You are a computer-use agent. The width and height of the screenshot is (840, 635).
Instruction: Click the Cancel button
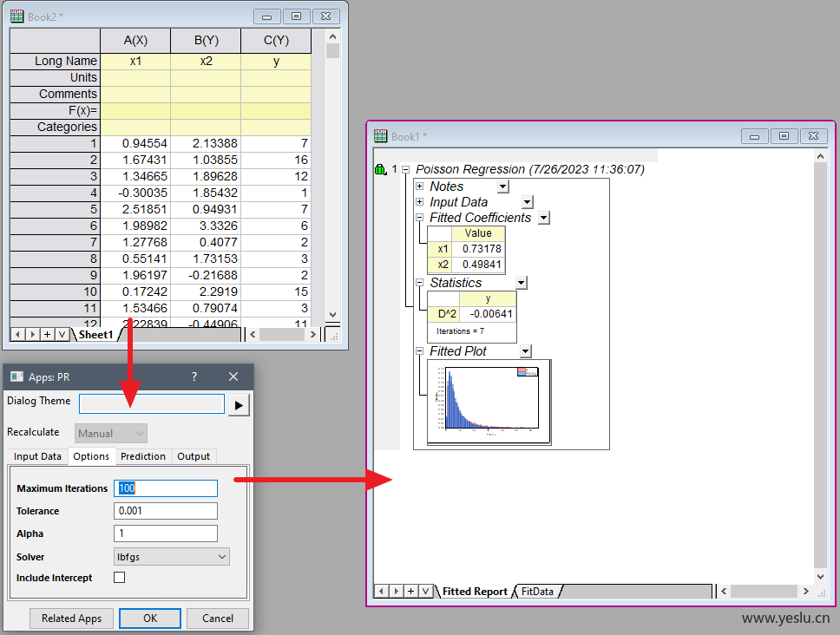(218, 619)
